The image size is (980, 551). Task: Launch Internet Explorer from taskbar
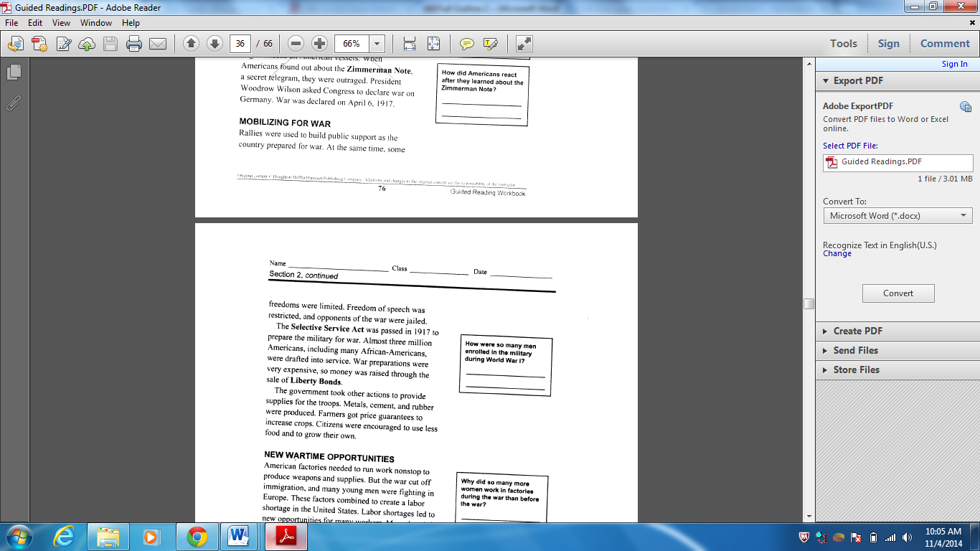click(65, 537)
